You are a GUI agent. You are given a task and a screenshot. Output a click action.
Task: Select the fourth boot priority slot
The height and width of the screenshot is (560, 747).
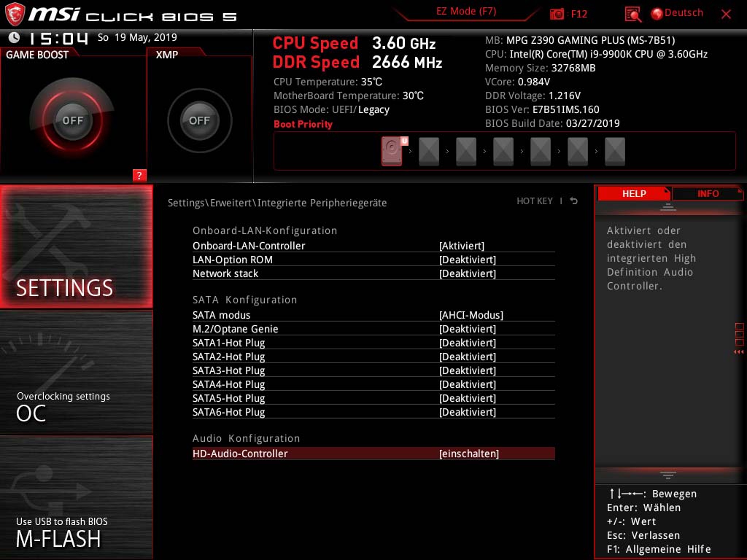pos(503,152)
